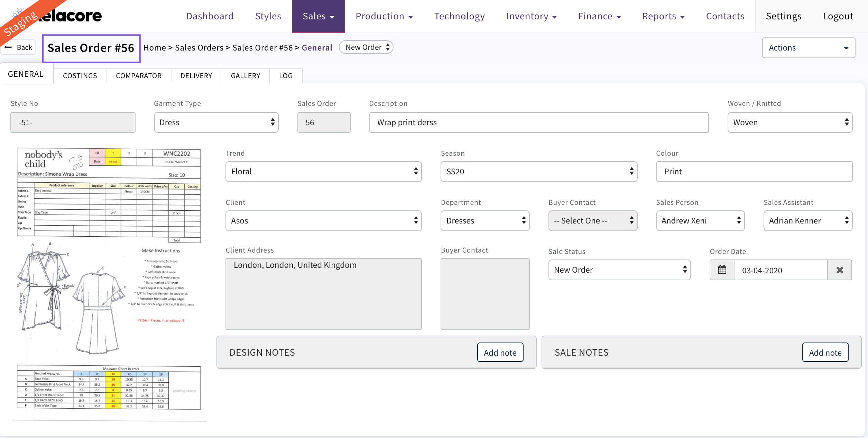The height and width of the screenshot is (438, 868).
Task: Open the Sale Status dropdown
Action: click(x=619, y=270)
